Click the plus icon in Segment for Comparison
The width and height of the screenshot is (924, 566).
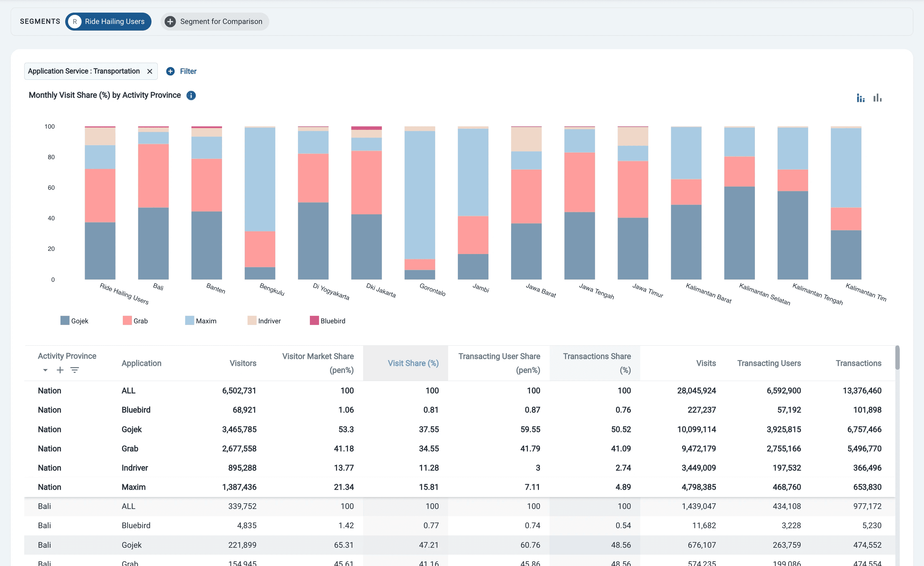170,21
